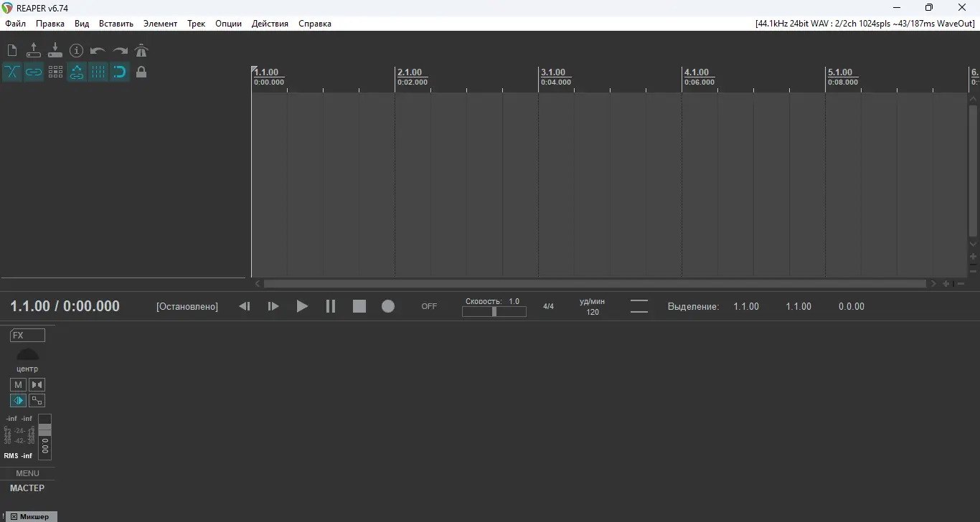The image size is (980, 522).
Task: Click timeline ruler marker 2.1.00
Action: [x=410, y=72]
